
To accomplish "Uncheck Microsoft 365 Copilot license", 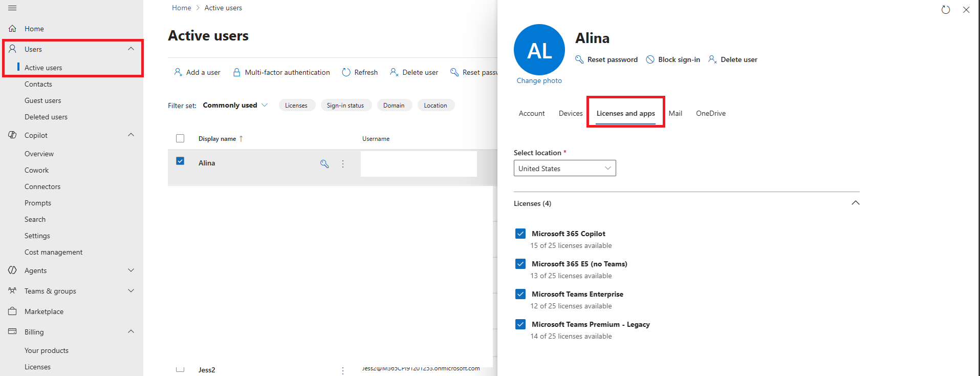I will click(520, 234).
